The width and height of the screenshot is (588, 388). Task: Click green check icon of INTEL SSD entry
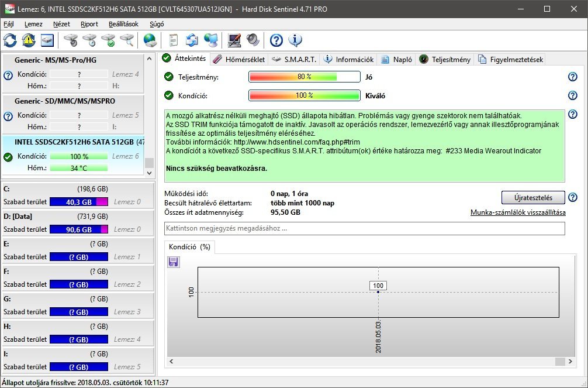tap(8, 157)
